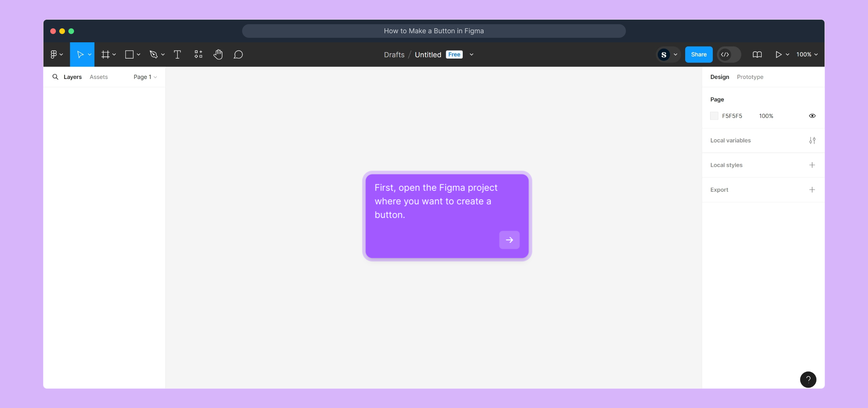Open the libraries book icon
Viewport: 868px width, 408px height.
757,54
